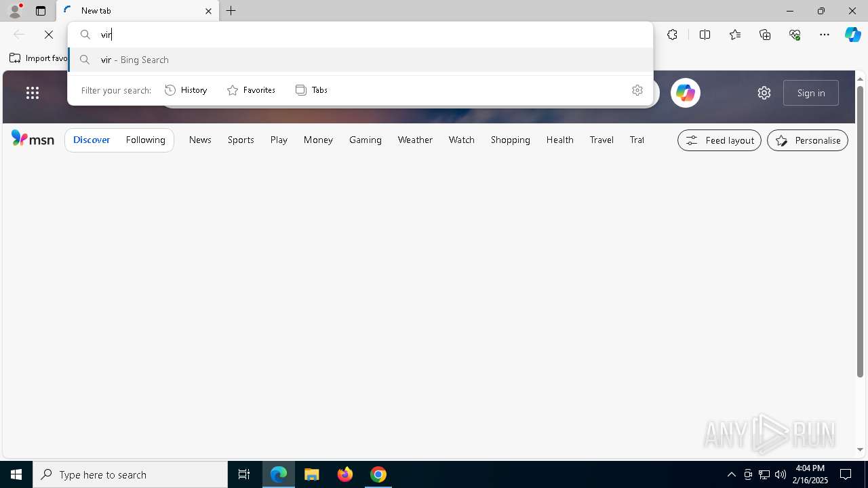
Task: Open Copilot sidebar icon
Action: point(853,35)
